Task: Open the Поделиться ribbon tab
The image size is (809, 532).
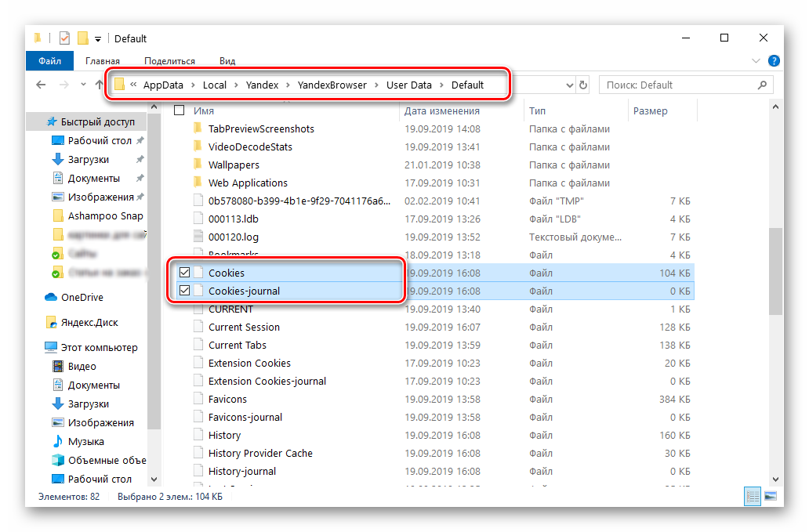Action: click(x=169, y=61)
